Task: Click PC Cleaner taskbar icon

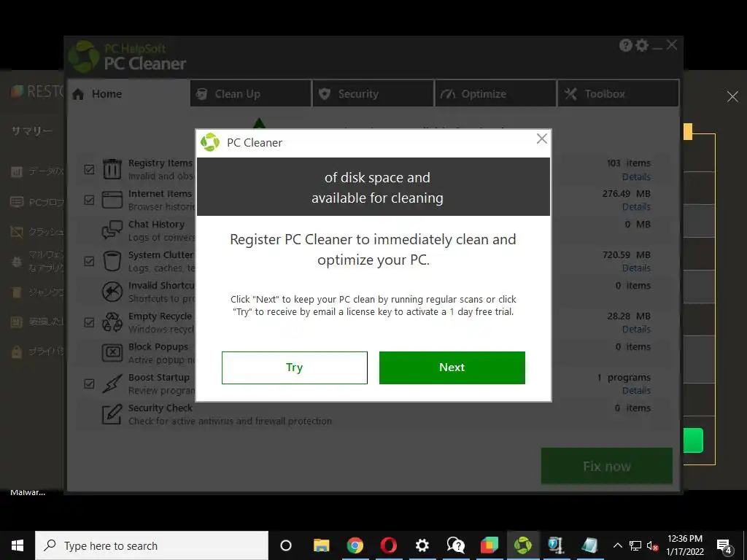Action: (x=522, y=545)
